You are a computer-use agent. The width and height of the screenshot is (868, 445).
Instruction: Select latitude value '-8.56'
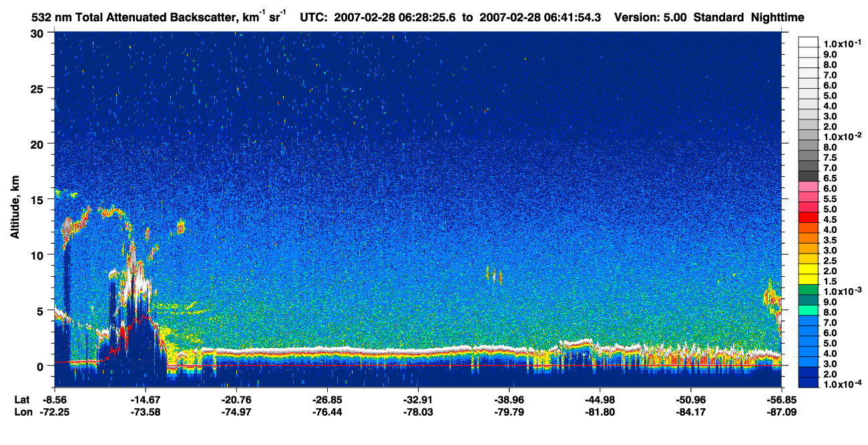pos(54,400)
